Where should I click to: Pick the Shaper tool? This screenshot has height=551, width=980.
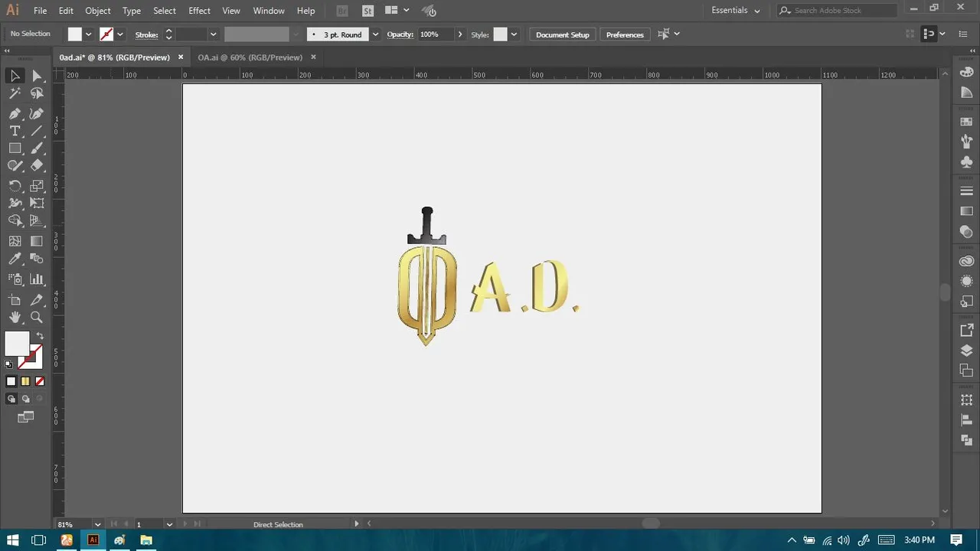[15, 165]
